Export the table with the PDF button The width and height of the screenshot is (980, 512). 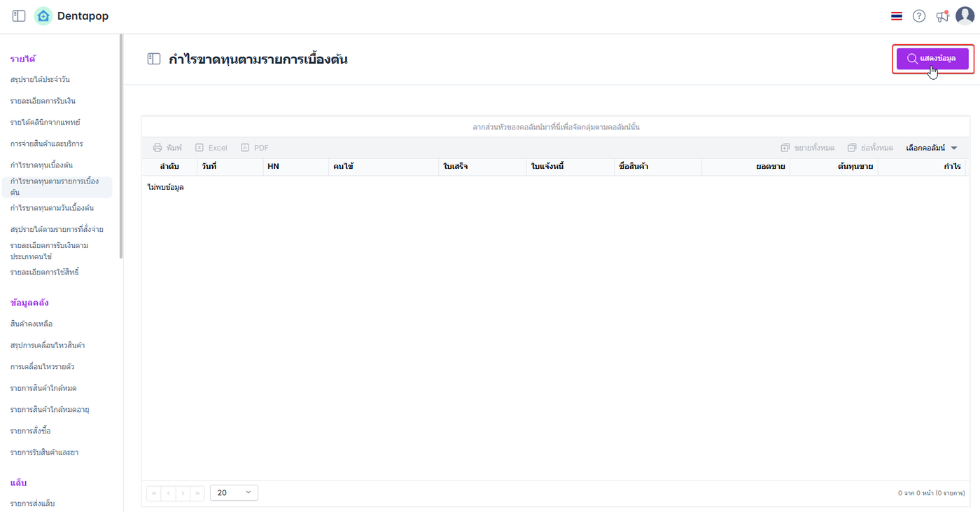tap(255, 148)
